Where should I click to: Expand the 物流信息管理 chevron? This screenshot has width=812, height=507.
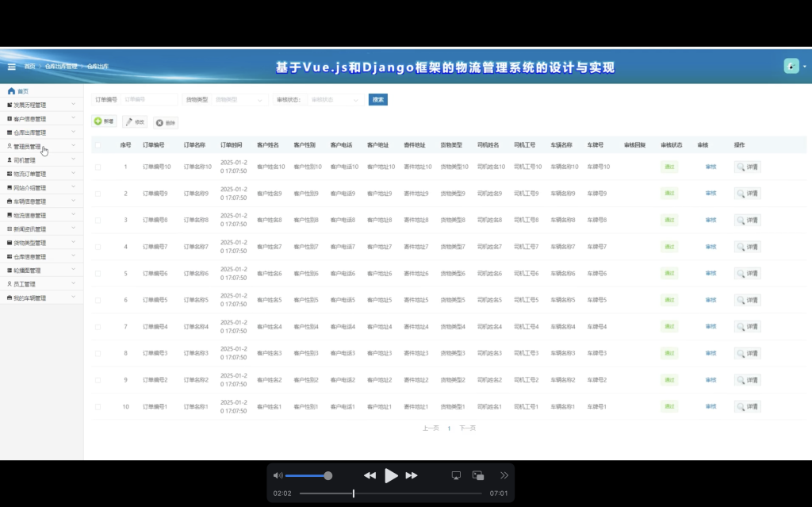point(74,214)
